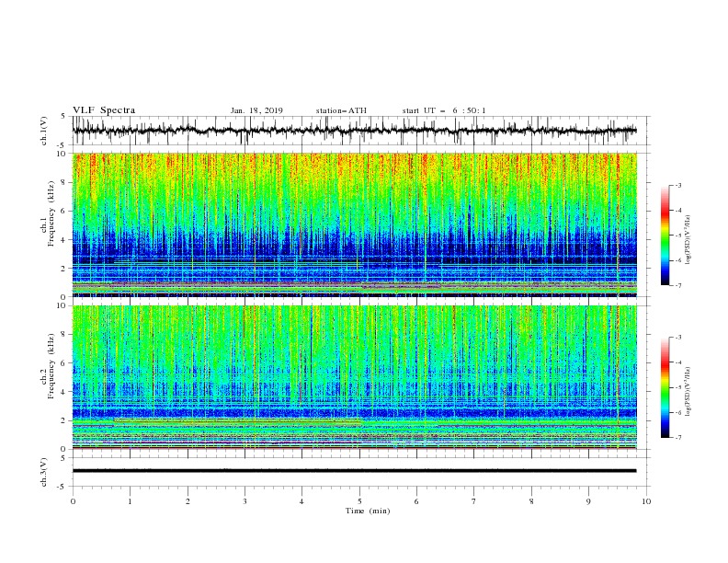728x563 pixels.
Task: Click "-5" label on ch.2 colorbar
Action: coord(677,387)
